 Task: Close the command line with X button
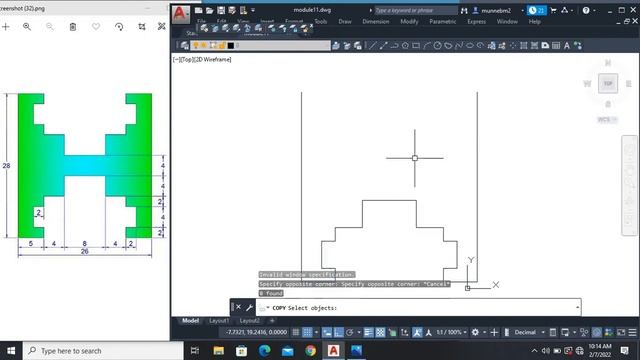(238, 307)
